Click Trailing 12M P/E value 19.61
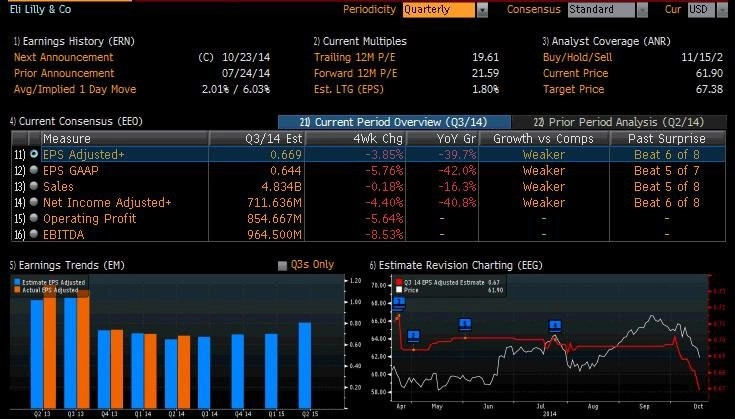Viewport: 735px width, 419px height. click(486, 57)
